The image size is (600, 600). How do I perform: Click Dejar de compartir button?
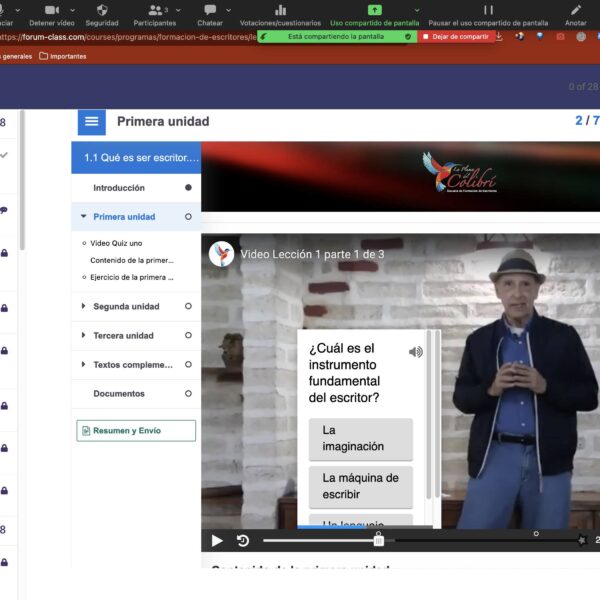pyautogui.click(x=454, y=37)
